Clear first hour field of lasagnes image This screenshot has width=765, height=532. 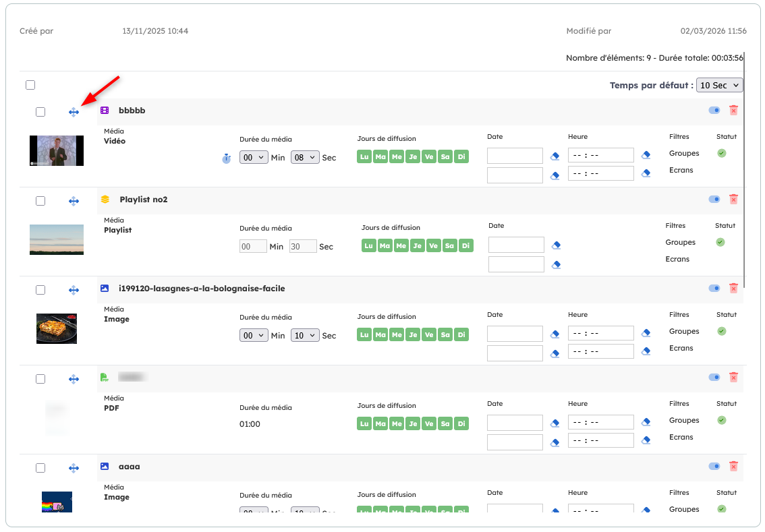(646, 334)
